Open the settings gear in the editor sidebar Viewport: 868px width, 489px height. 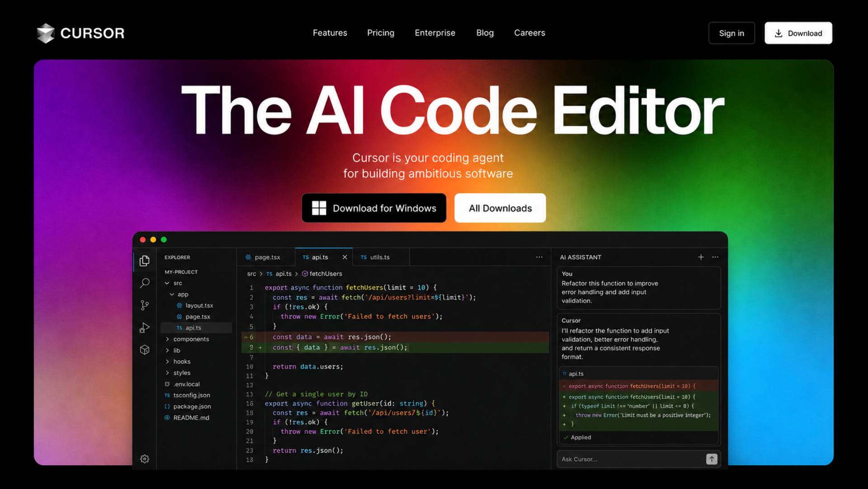pyautogui.click(x=145, y=459)
